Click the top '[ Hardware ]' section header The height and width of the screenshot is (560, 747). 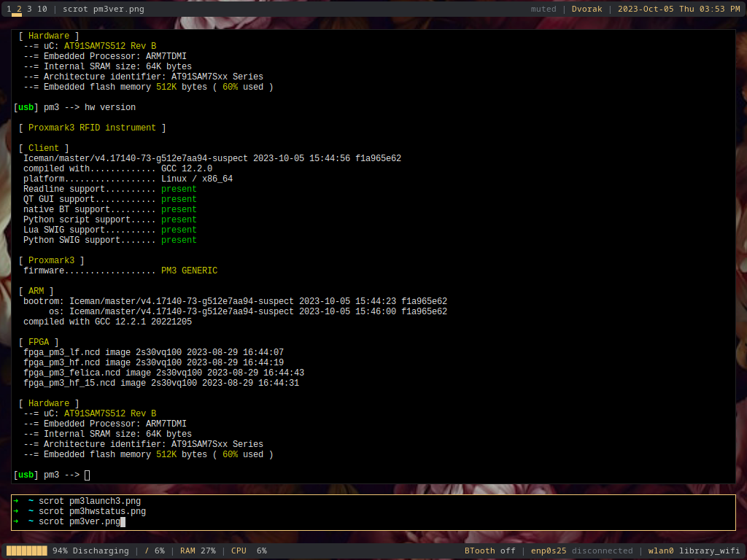pos(49,36)
